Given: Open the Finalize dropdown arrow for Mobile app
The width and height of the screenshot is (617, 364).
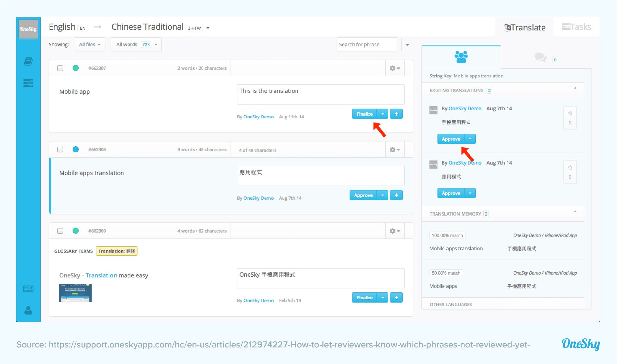Looking at the screenshot, I should 383,114.
